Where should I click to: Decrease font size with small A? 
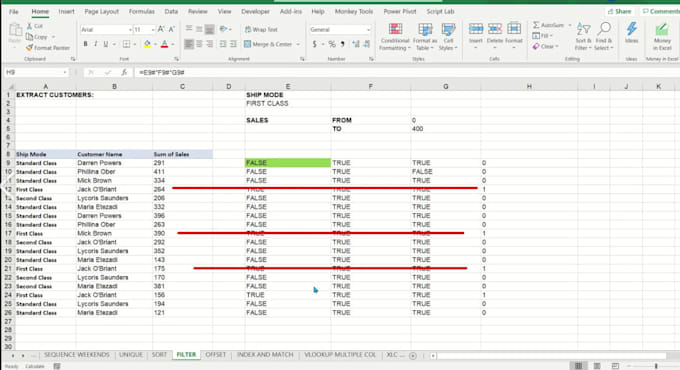[172, 29]
